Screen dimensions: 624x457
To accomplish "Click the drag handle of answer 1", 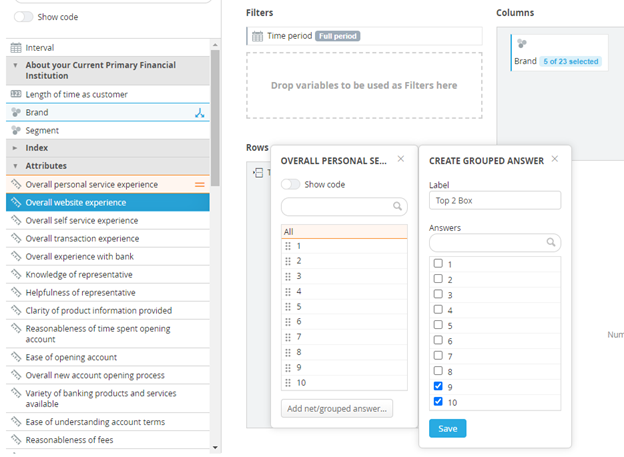I will click(288, 246).
